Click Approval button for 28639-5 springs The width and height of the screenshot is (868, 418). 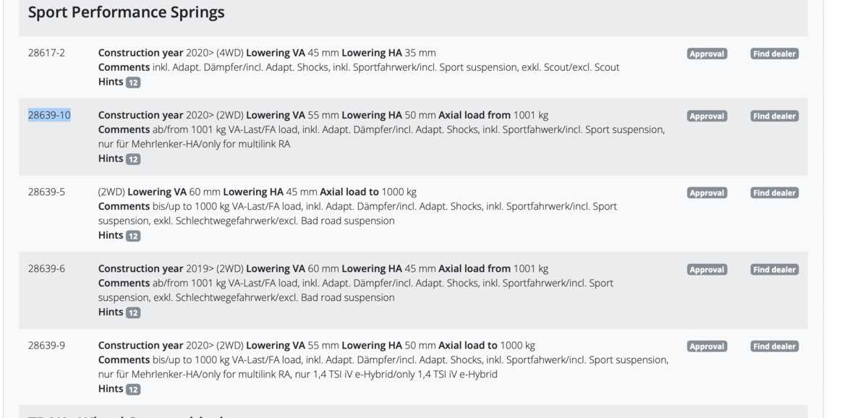(707, 193)
